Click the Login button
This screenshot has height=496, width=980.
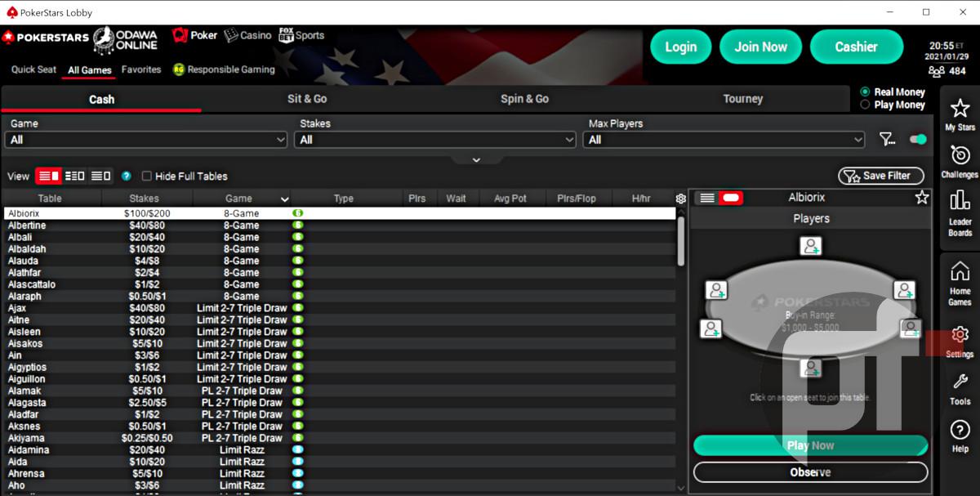680,47
